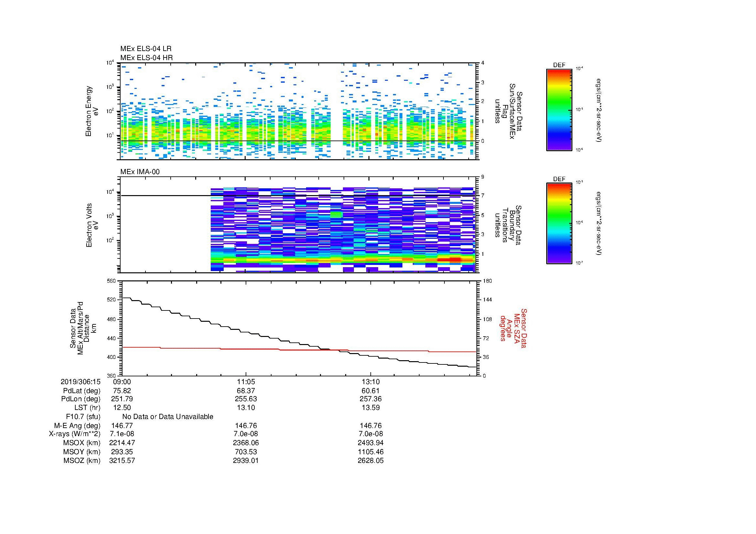Click the 'PdLat (deg)' row label
756x534 pixels.
tap(82, 391)
